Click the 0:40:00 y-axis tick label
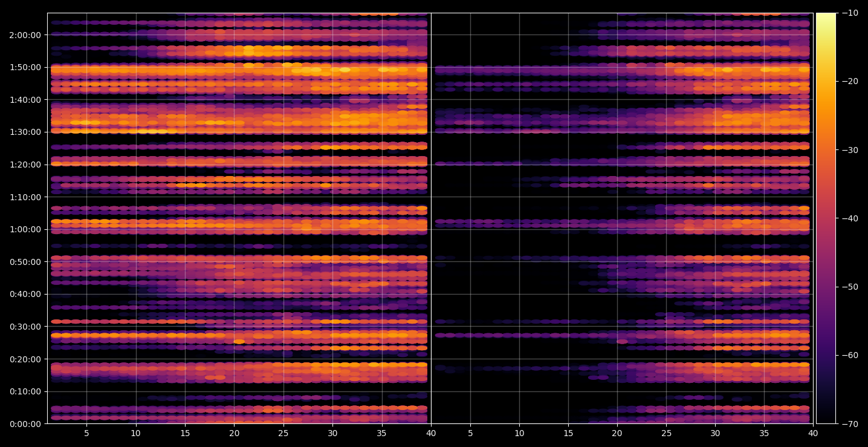 click(x=25, y=294)
